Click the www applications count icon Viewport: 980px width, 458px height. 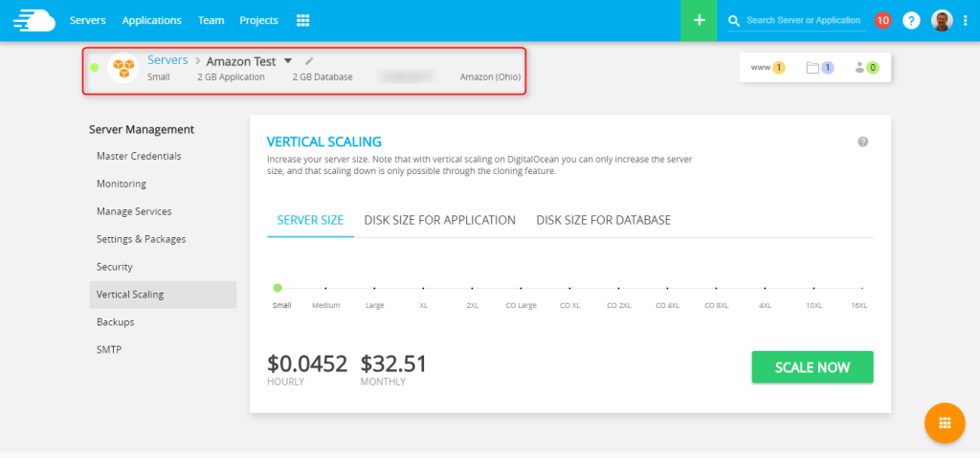click(x=767, y=68)
